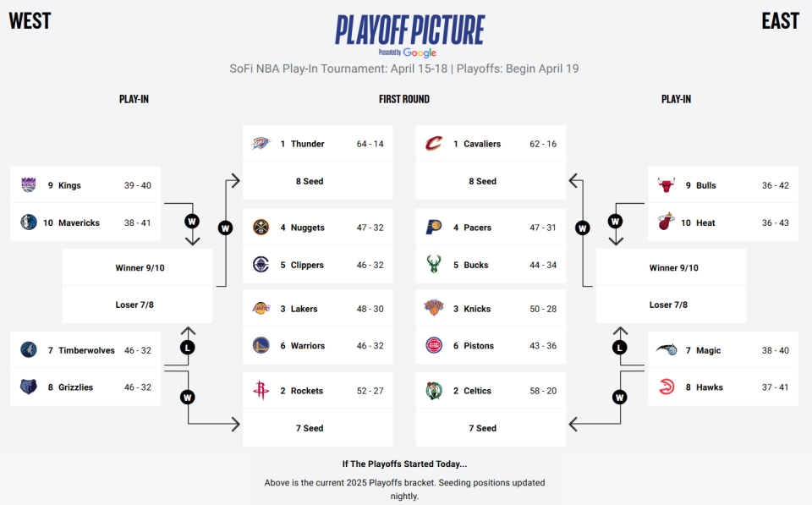Image resolution: width=812 pixels, height=505 pixels.
Task: Click the Knicks team logo
Action: 434,309
